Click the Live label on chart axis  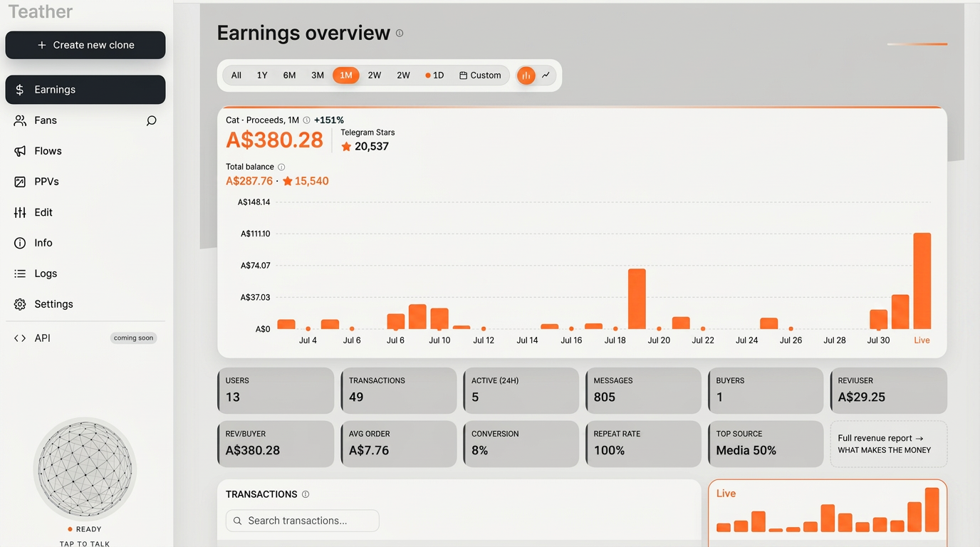(922, 340)
